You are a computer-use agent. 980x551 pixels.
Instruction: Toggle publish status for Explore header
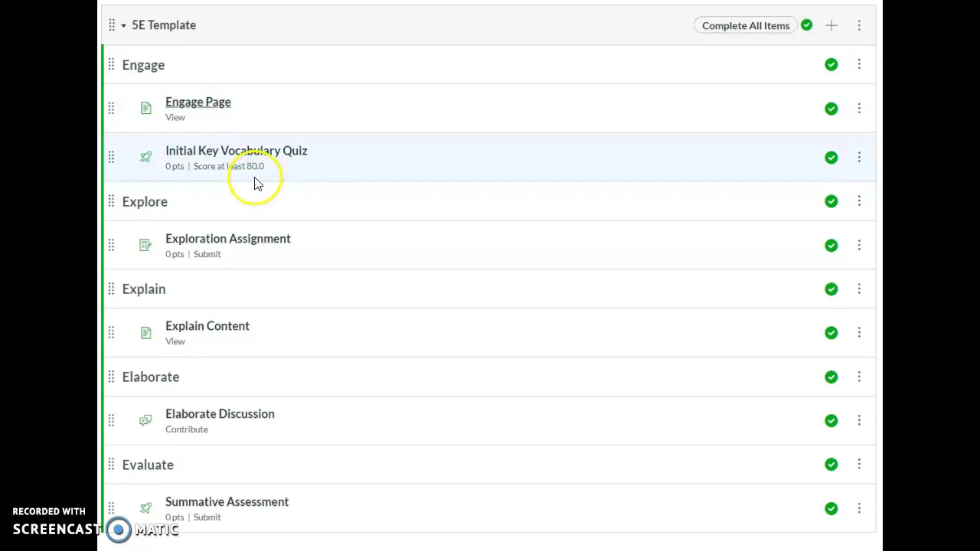click(831, 201)
